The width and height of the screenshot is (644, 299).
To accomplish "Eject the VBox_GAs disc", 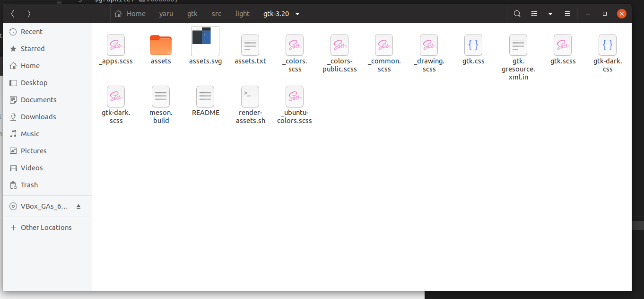I will 78,207.
